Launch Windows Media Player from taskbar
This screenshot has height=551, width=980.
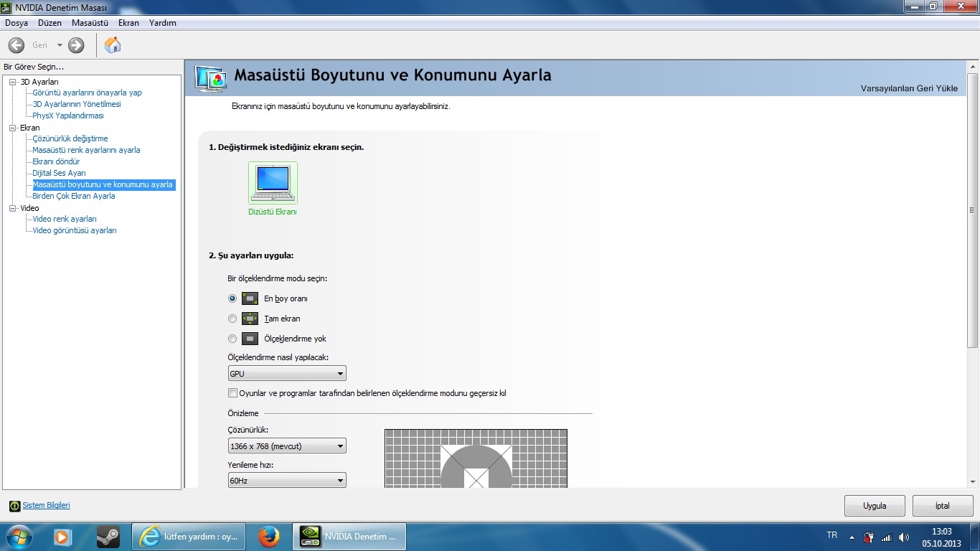[x=63, y=536]
